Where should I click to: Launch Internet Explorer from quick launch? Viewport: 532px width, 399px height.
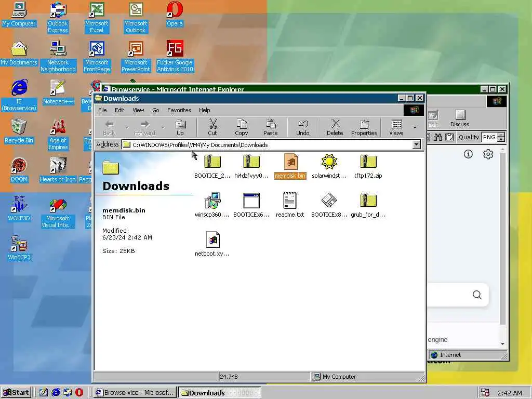56,393
